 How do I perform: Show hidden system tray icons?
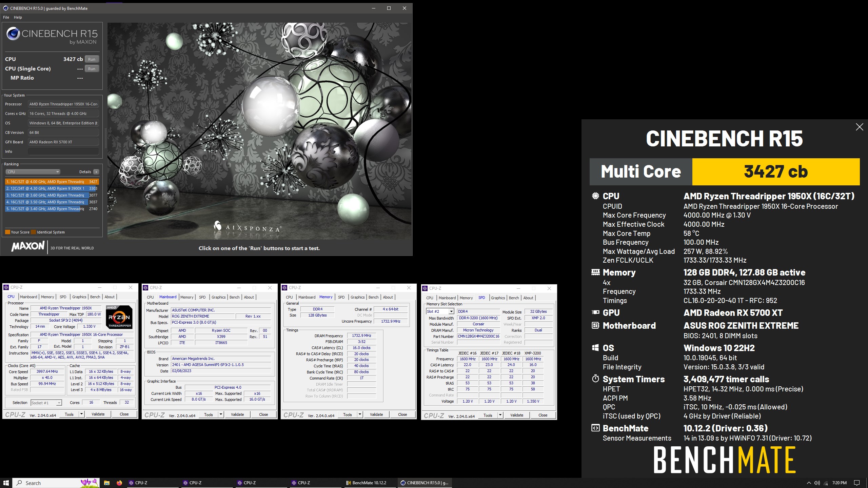pos(809,483)
